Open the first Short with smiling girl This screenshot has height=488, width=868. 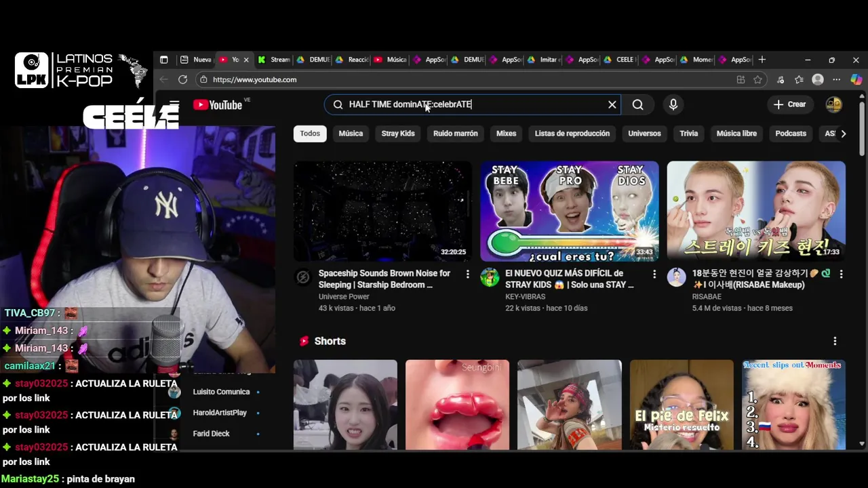tap(345, 405)
